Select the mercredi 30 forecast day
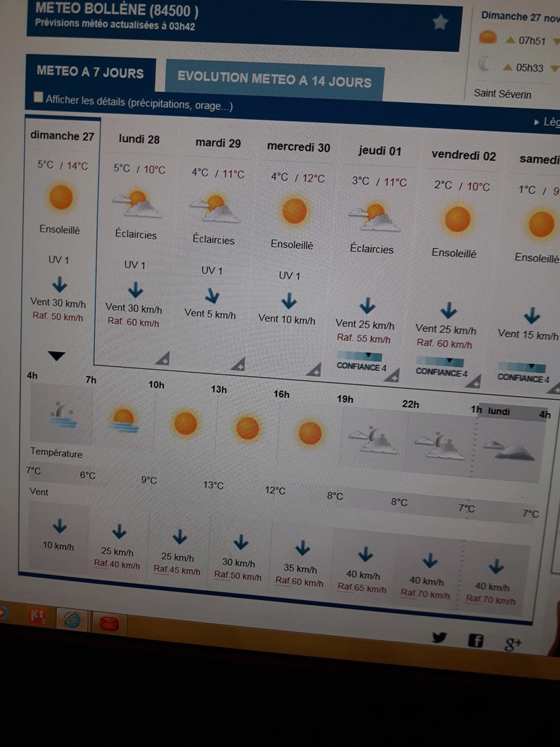The height and width of the screenshot is (747, 560). click(x=299, y=147)
